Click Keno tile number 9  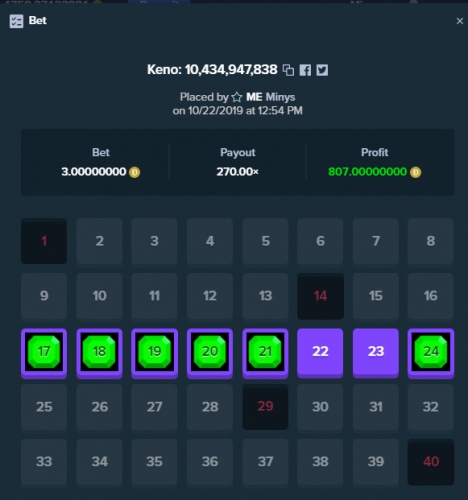click(x=44, y=296)
